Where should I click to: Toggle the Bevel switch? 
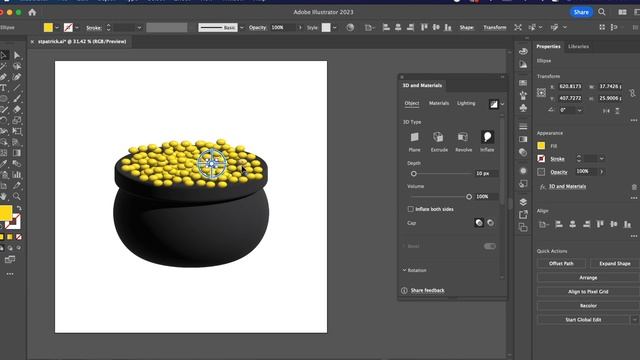click(490, 246)
